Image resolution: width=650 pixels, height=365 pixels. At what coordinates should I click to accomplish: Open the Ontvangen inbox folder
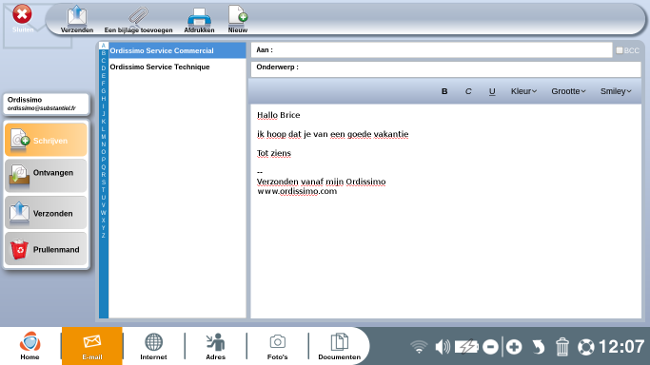(46, 175)
